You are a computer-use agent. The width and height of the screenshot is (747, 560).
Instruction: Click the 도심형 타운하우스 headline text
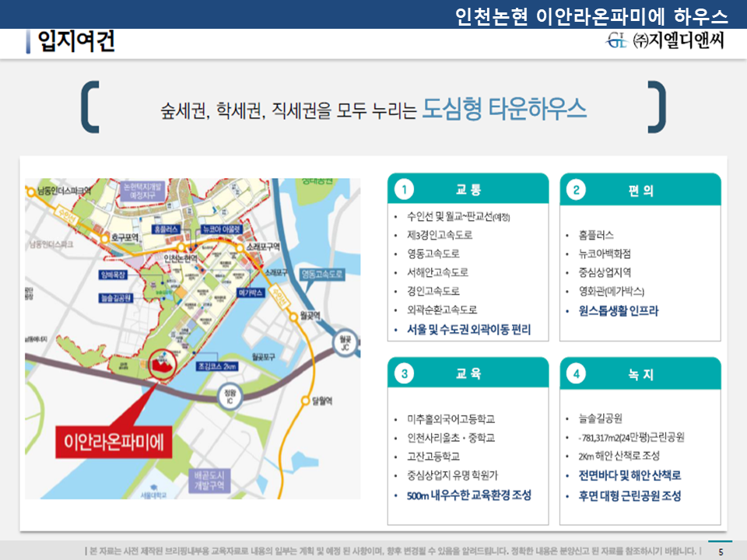point(504,108)
